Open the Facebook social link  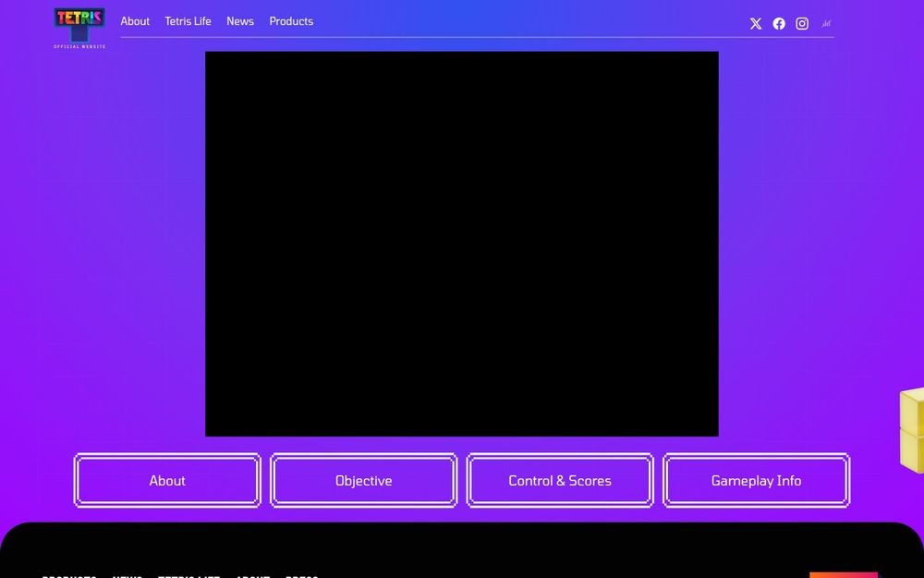[779, 24]
